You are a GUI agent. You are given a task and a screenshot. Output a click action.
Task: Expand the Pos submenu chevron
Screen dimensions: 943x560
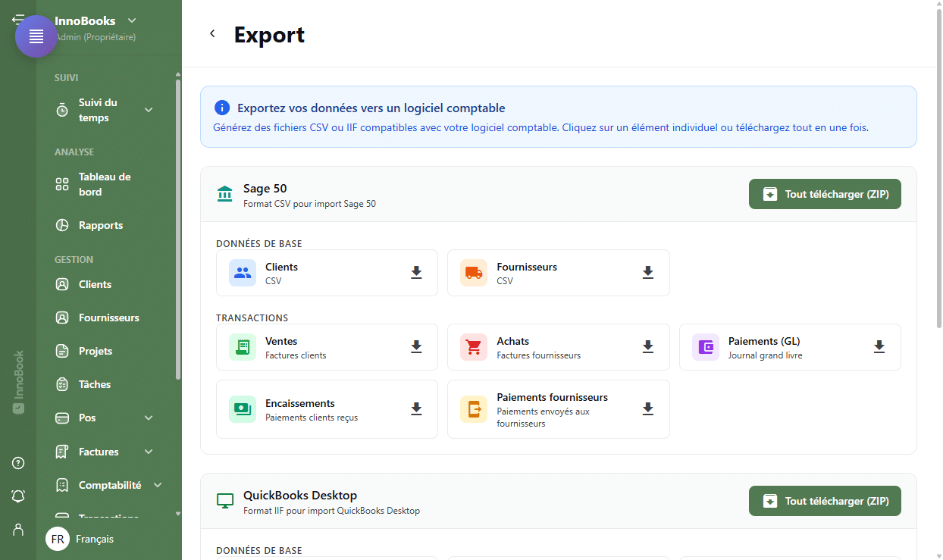[149, 418]
